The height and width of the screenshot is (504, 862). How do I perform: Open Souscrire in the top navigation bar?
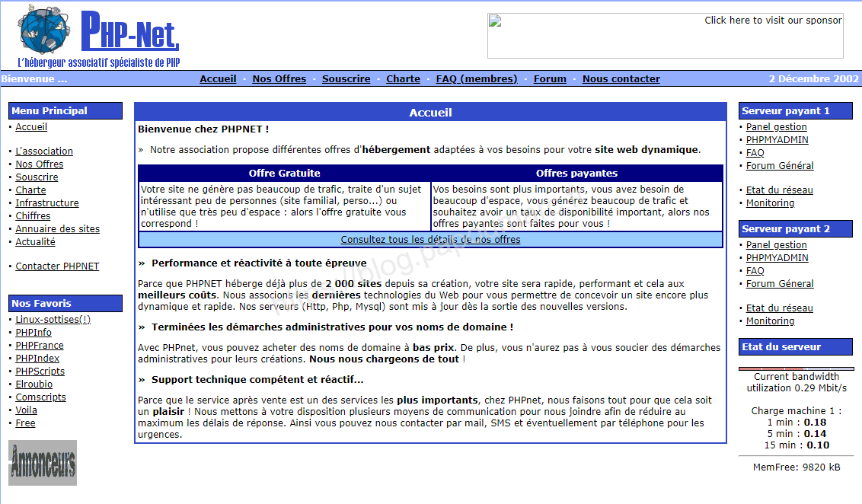[346, 78]
